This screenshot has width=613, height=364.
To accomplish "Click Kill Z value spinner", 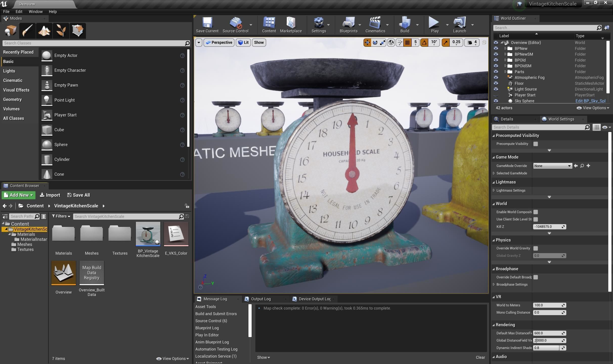I will click(x=549, y=226).
